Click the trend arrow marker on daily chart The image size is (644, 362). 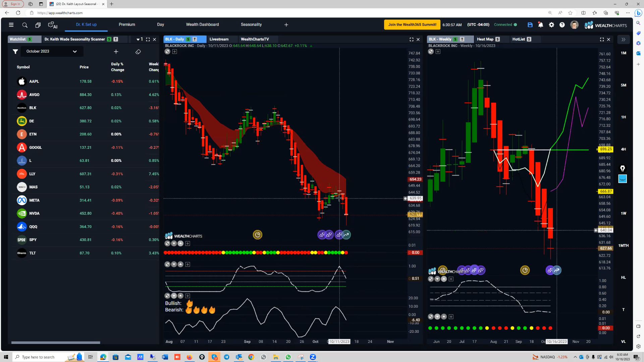pyautogui.click(x=346, y=235)
